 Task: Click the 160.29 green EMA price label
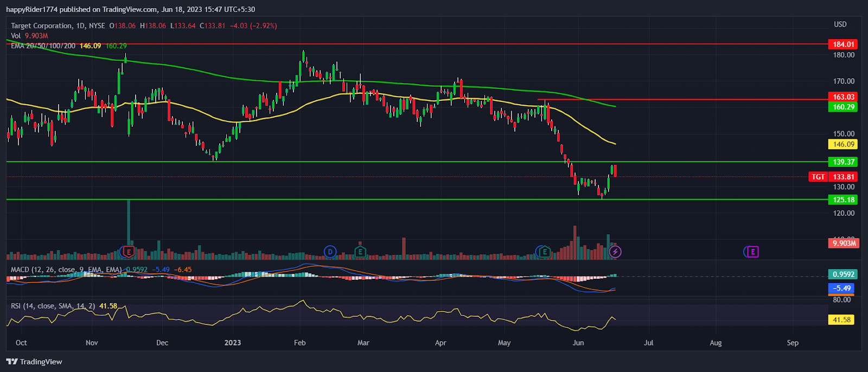point(844,107)
